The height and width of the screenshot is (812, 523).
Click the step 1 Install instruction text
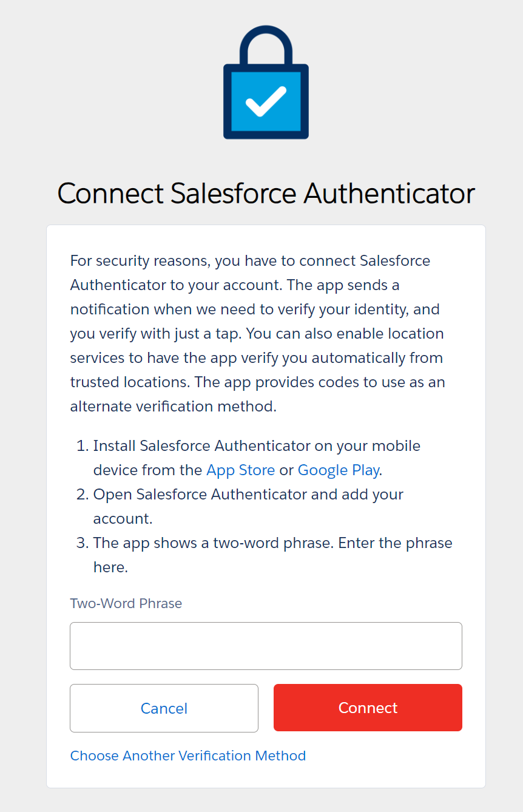click(256, 446)
